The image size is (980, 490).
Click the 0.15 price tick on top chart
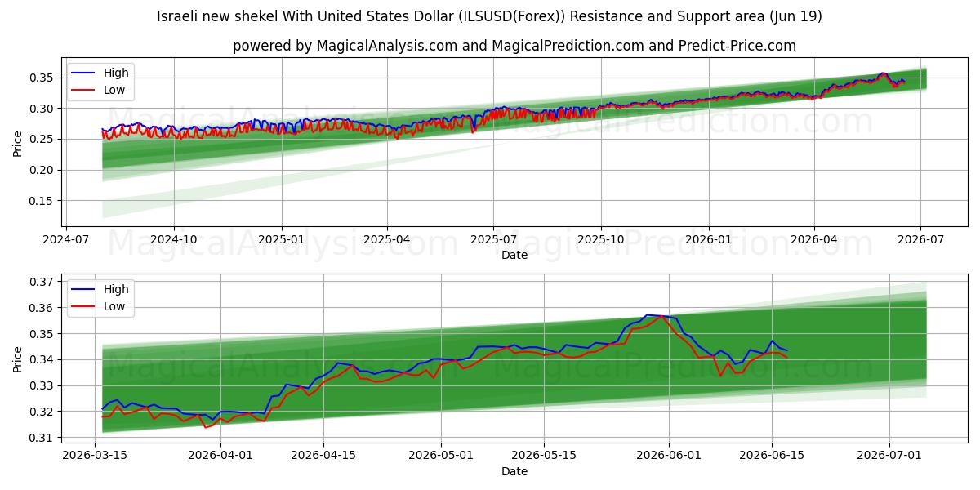click(x=43, y=201)
